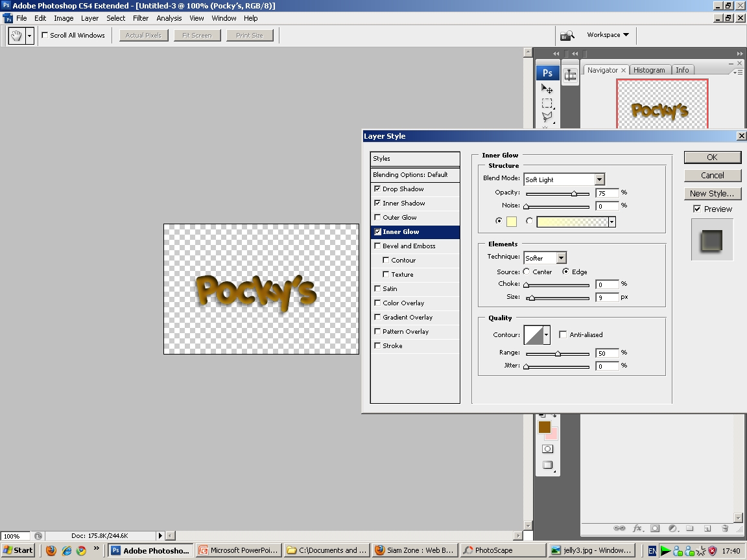
Task: Check Scroll All Windows option
Action: 45,35
